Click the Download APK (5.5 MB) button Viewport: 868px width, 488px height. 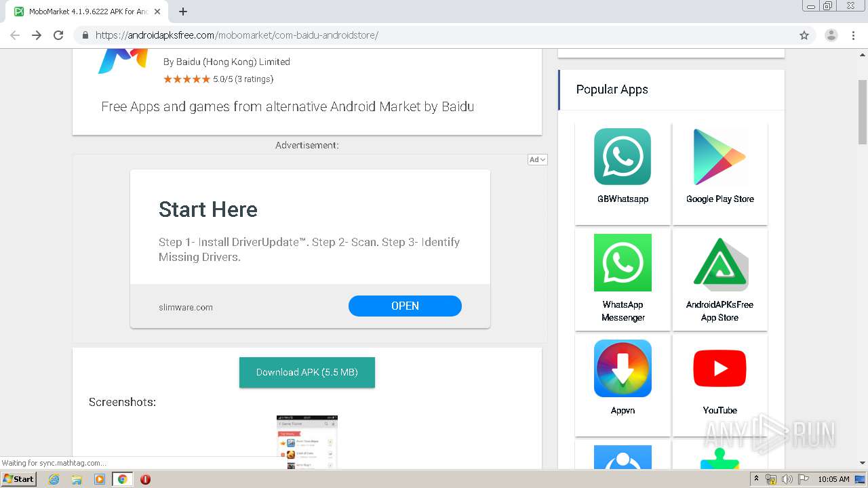(307, 372)
